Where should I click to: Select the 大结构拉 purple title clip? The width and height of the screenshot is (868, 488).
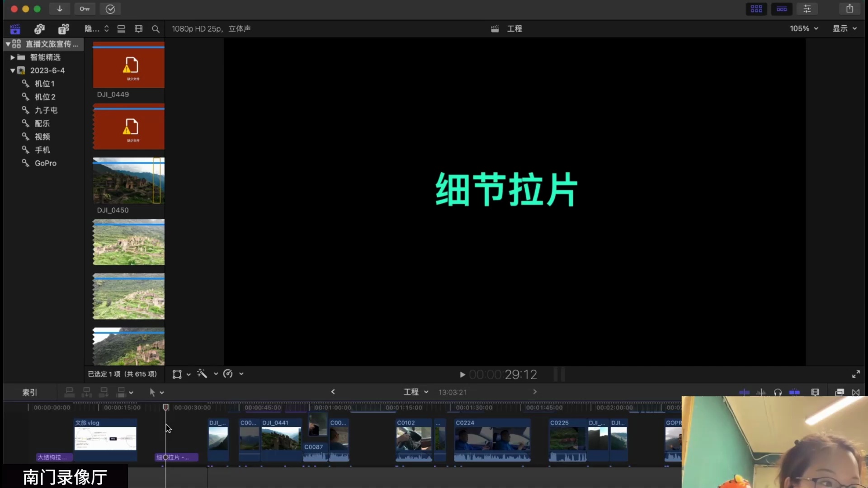point(54,457)
